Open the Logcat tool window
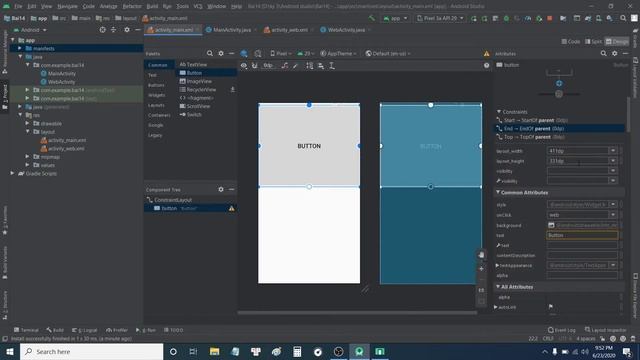The image size is (640, 360). 85,330
